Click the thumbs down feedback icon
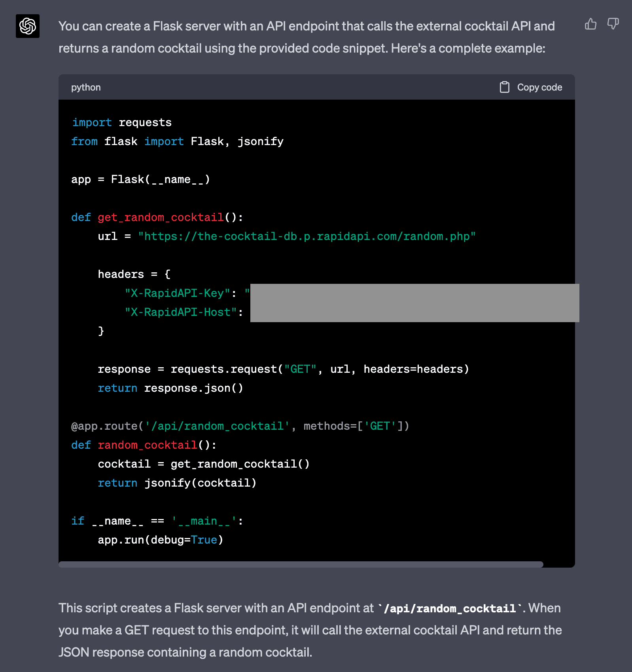 click(613, 24)
